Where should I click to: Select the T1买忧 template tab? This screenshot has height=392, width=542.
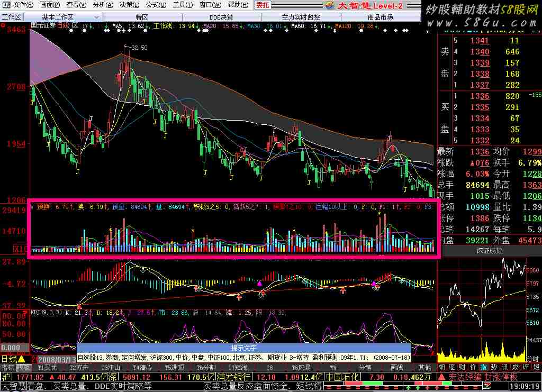point(47,368)
